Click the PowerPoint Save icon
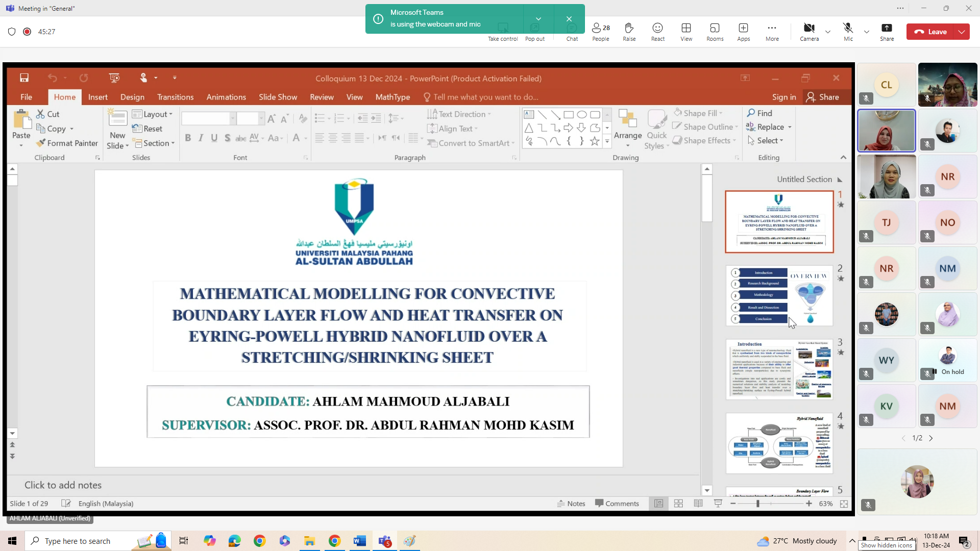This screenshot has height=551, width=980. click(x=24, y=78)
